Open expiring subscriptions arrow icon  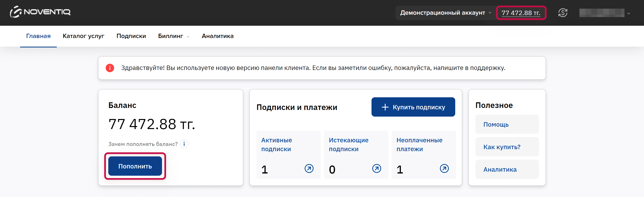point(376,168)
